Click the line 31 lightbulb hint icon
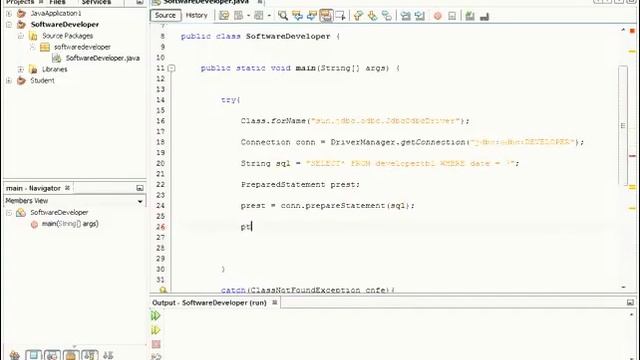640x360 pixels. click(x=163, y=290)
